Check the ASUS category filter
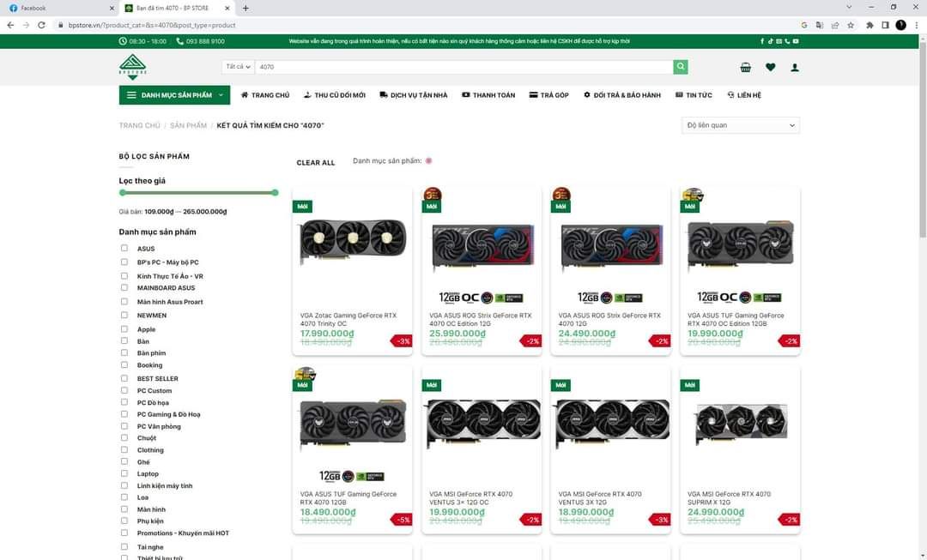The image size is (927, 560). [x=124, y=248]
